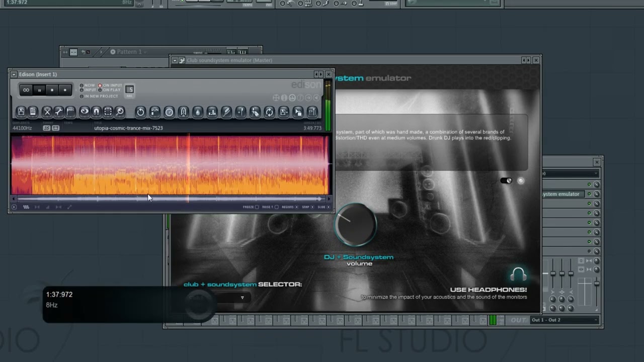Toggle the REGIONS option in Edison

tap(290, 207)
